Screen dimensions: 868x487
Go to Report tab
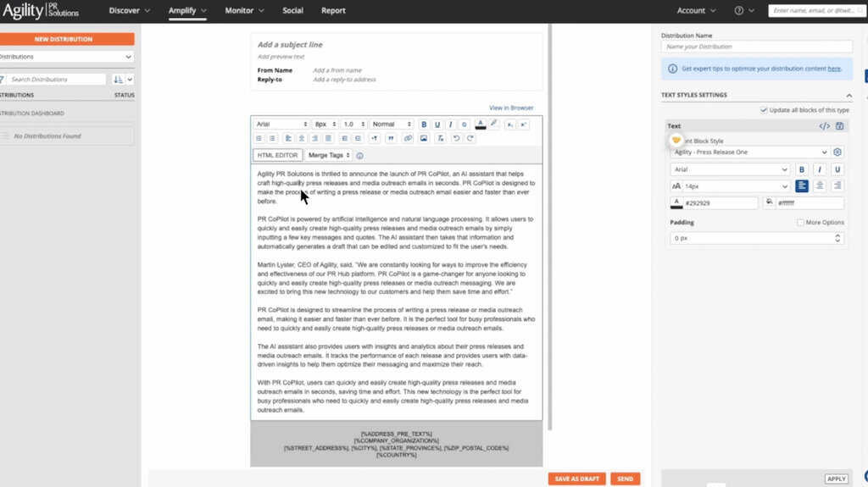(333, 10)
